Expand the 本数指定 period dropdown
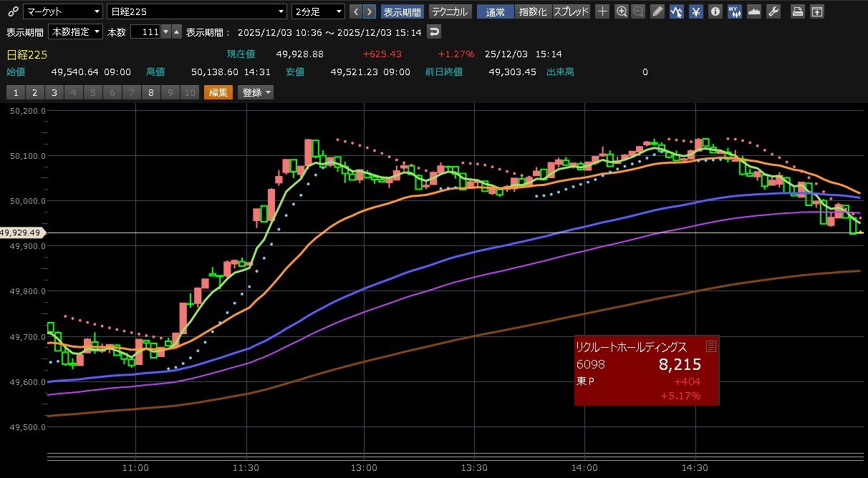Image resolution: width=868 pixels, height=478 pixels. click(x=75, y=32)
